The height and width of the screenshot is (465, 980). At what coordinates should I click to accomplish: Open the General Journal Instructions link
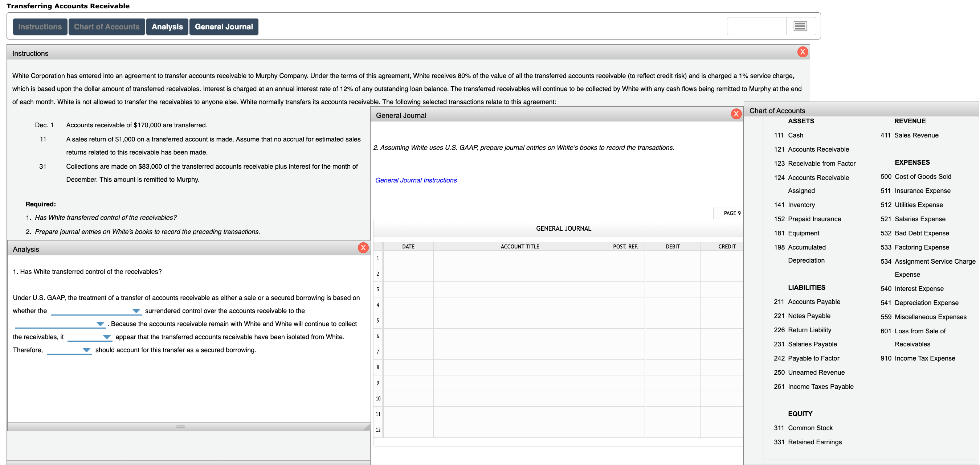416,180
